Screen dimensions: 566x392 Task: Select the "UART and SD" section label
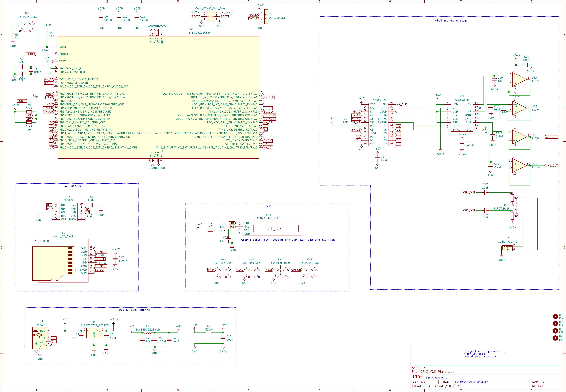click(72, 186)
